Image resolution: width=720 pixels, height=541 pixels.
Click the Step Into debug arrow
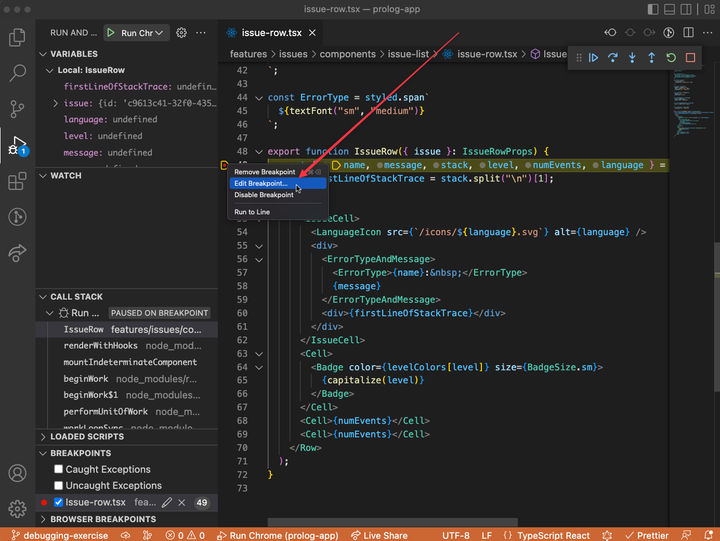point(632,58)
